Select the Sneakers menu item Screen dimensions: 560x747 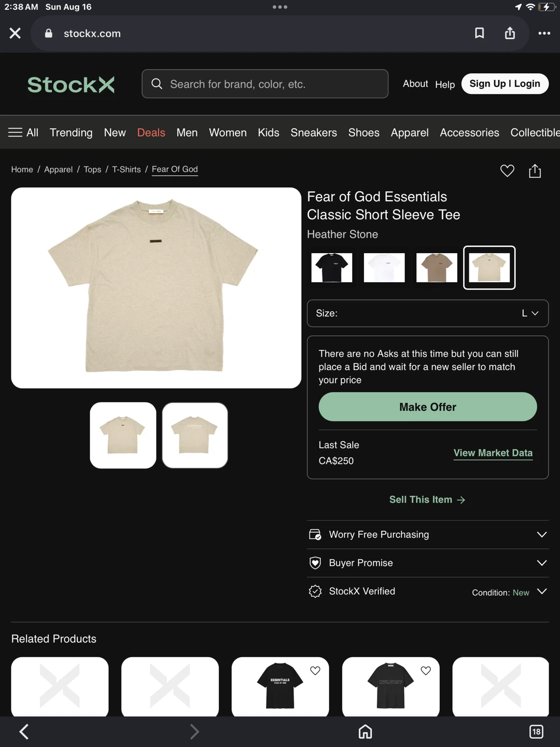[x=314, y=133]
